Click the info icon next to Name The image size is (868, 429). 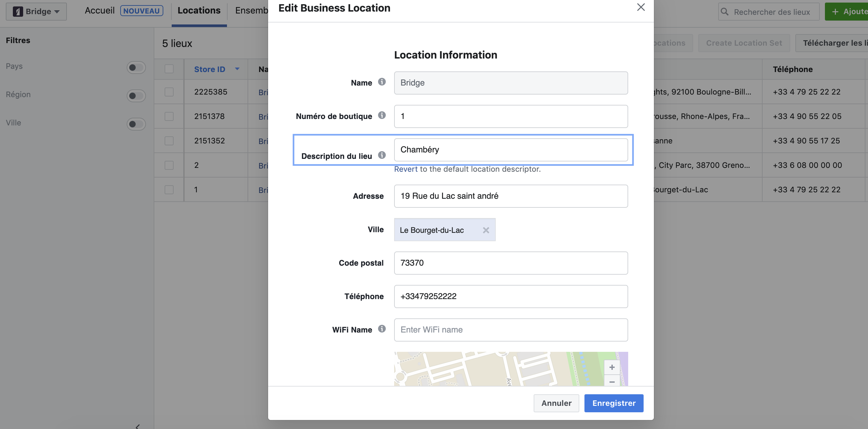381,82
